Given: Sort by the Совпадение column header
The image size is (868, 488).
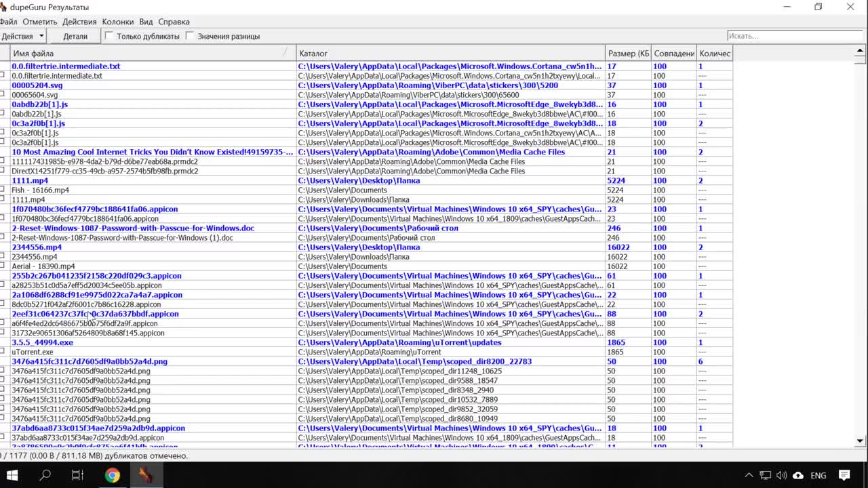Looking at the screenshot, I should [x=674, y=54].
